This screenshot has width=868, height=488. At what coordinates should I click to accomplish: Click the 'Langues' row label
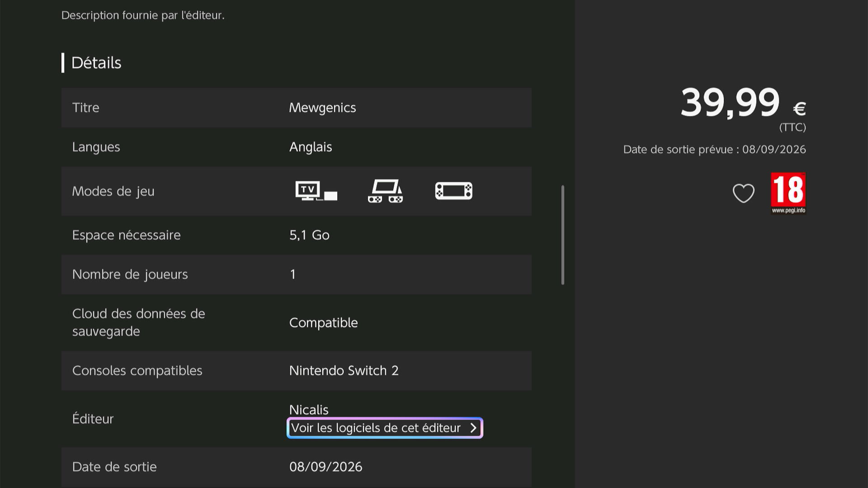tap(96, 147)
